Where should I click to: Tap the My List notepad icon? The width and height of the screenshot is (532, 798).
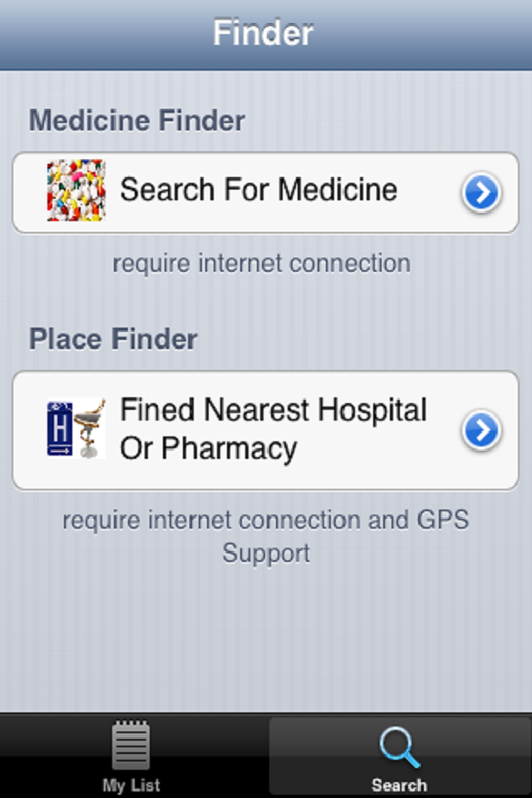131,745
